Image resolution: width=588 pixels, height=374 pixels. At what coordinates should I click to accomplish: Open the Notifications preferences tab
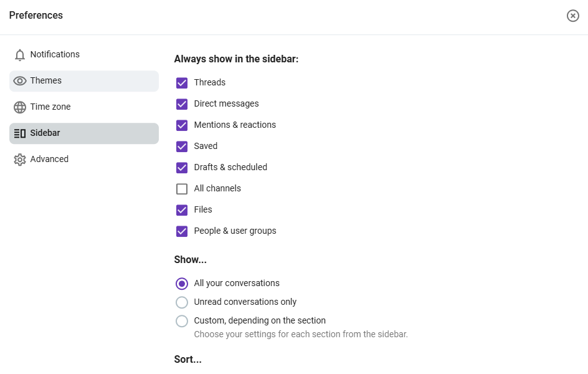(x=84, y=55)
